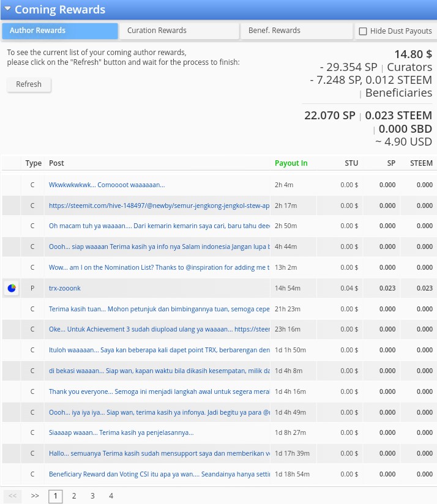Click the 1d 18h 54m payout time
This screenshot has height=504, width=437.
coord(292,474)
